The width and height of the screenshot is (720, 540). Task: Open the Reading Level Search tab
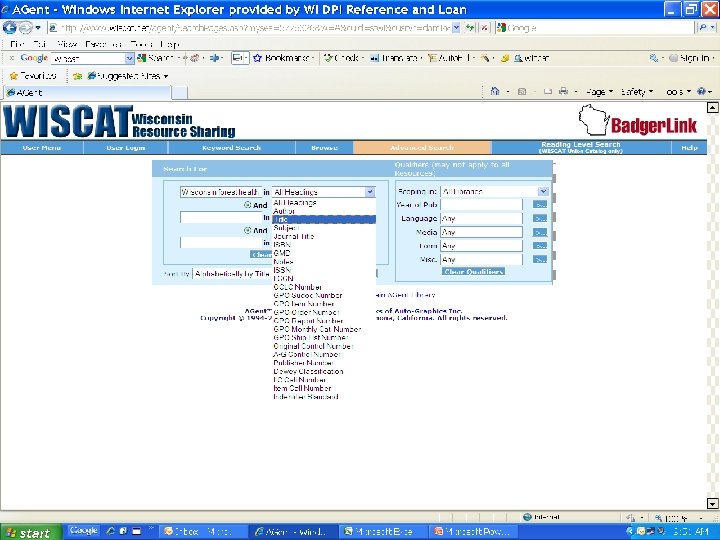pos(581,147)
